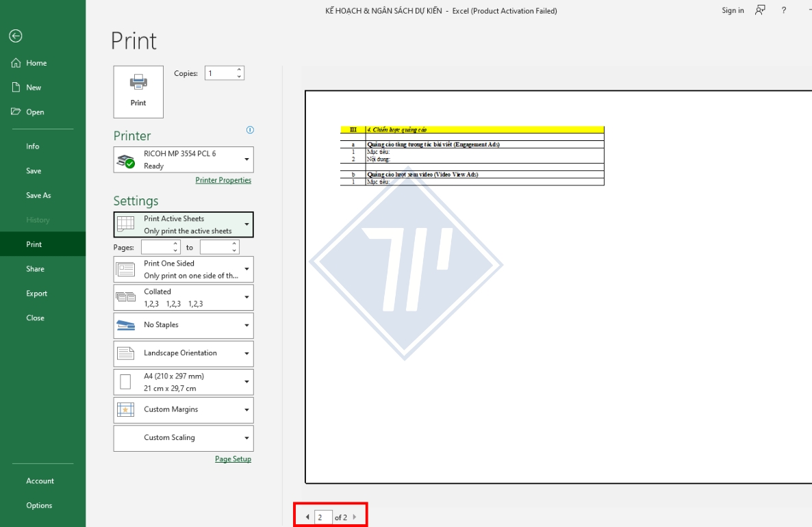The height and width of the screenshot is (527, 812).
Task: Click the large Print button to print
Action: pos(138,91)
